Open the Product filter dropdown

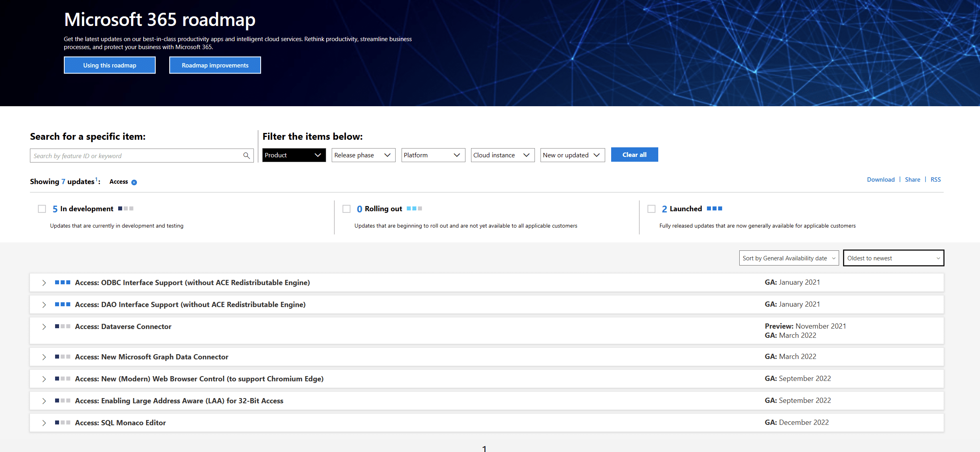pos(294,155)
